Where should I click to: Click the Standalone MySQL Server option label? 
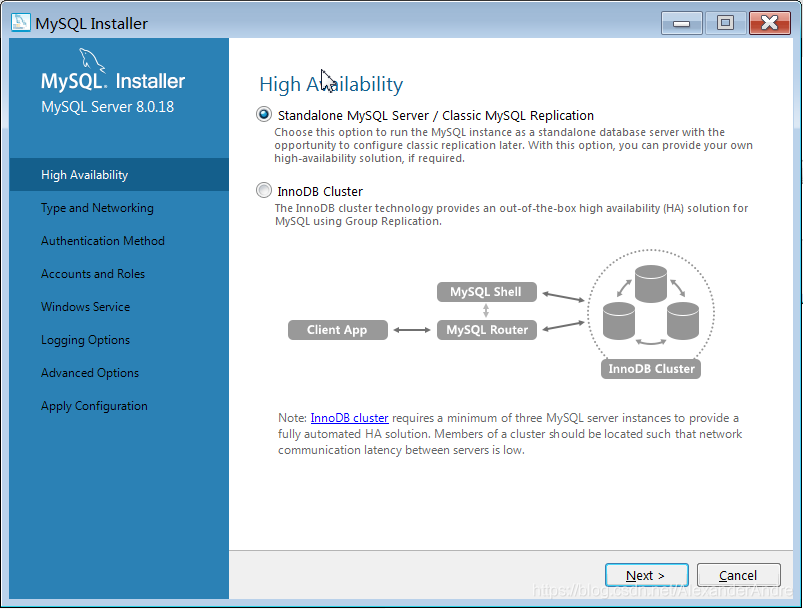click(436, 115)
